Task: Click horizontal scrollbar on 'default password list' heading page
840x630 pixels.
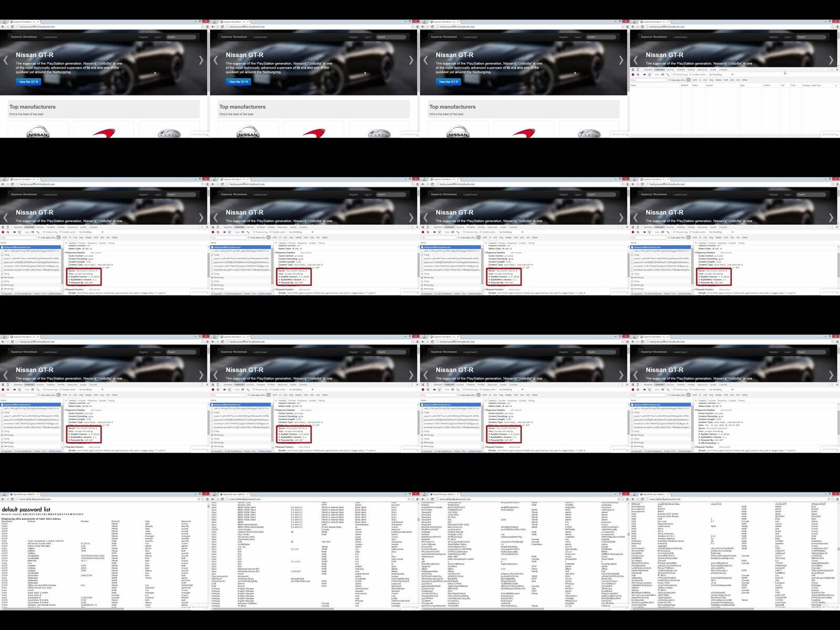Action: (103, 608)
